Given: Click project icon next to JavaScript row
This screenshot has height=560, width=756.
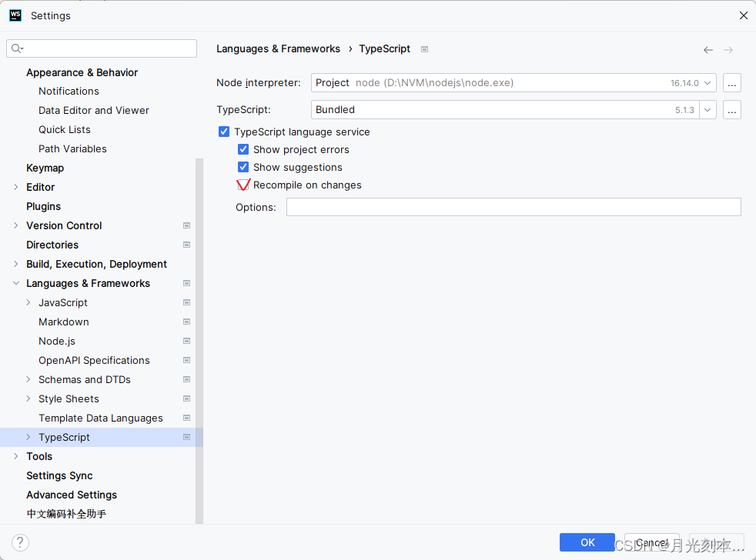Looking at the screenshot, I should pos(186,302).
